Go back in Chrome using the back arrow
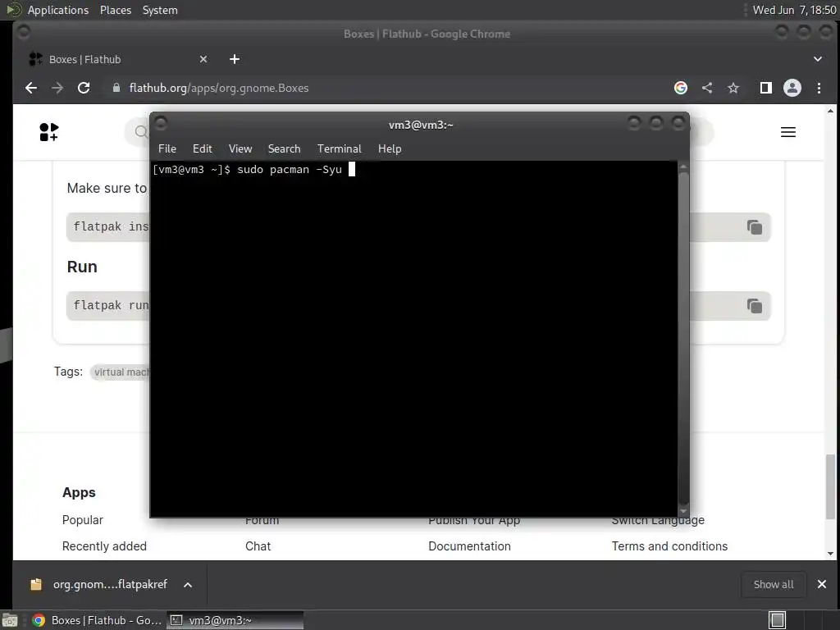The height and width of the screenshot is (630, 840). [31, 88]
